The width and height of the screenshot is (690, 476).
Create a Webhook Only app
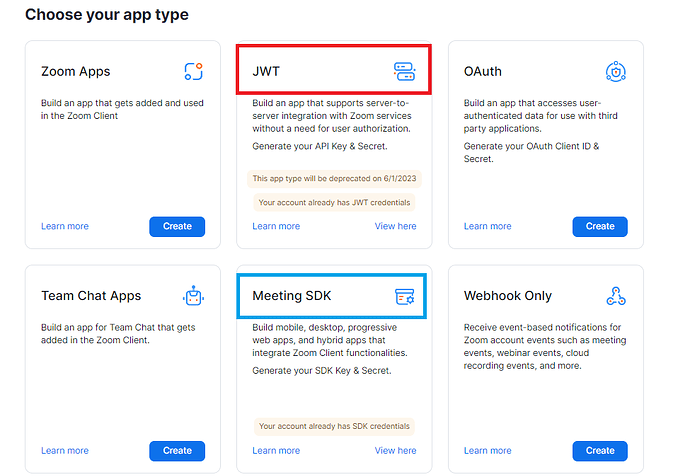(x=600, y=450)
